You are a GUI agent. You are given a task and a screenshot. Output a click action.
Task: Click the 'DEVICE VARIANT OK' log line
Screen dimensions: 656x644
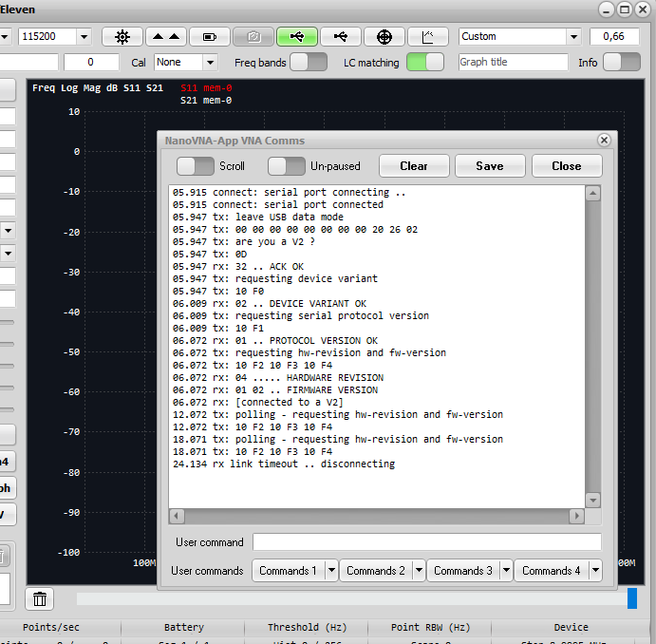(x=270, y=304)
